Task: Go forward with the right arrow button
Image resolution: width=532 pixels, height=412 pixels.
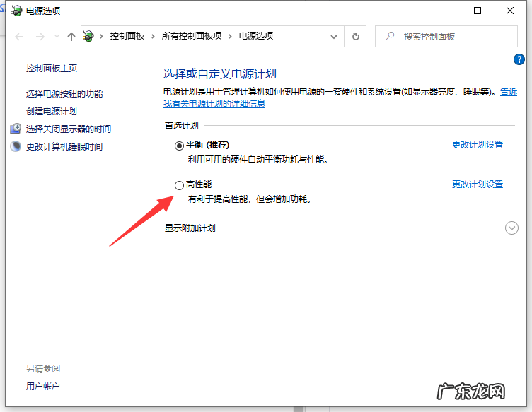Action: click(40, 37)
